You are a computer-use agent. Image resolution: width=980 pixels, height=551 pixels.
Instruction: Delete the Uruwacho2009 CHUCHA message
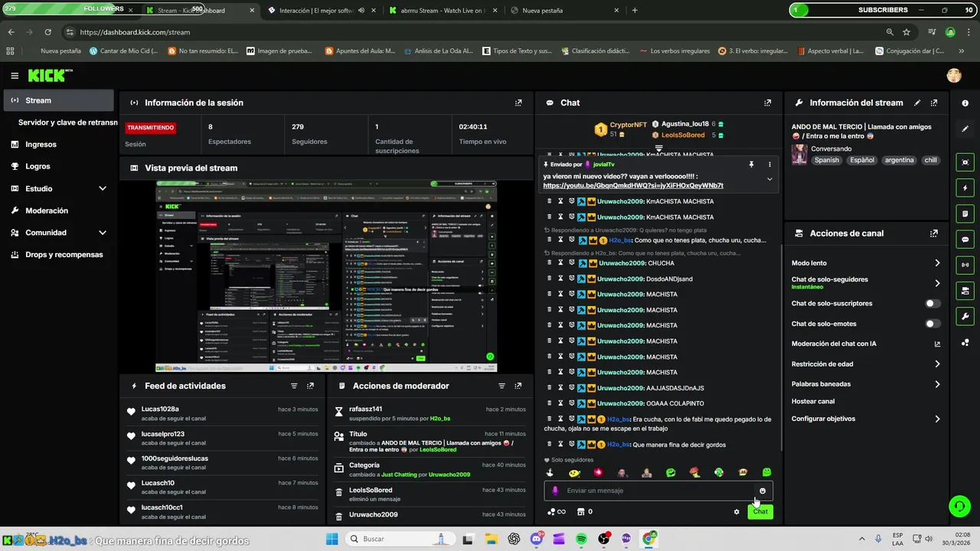pyautogui.click(x=549, y=262)
